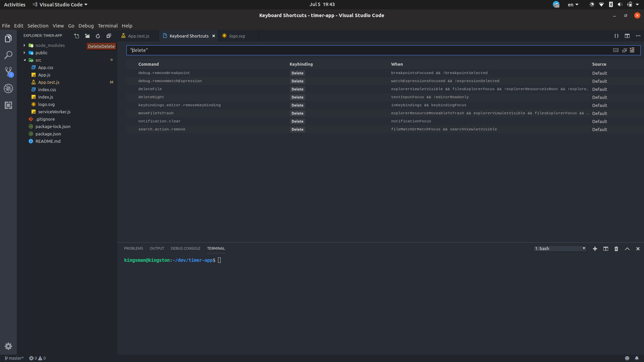Close the terminal panel
644x362 pixels.
click(x=638, y=249)
